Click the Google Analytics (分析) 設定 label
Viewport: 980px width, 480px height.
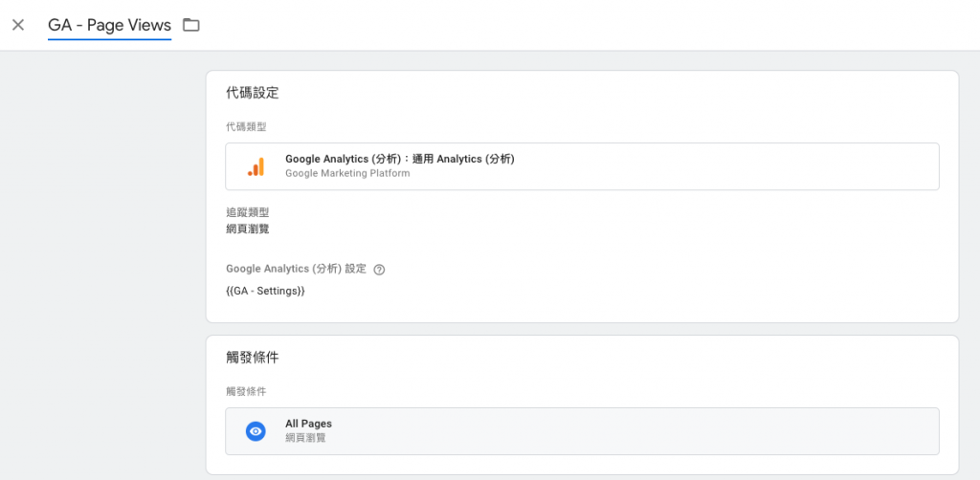coord(297,269)
